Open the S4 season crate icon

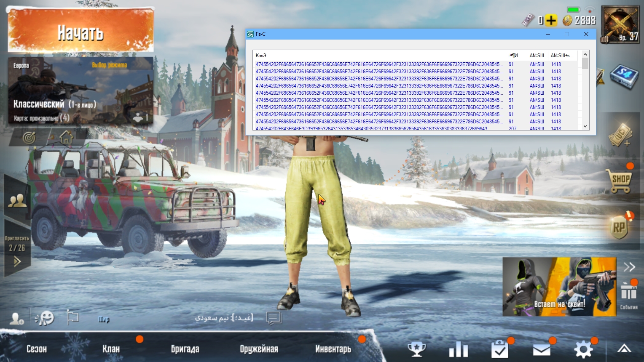(x=624, y=76)
